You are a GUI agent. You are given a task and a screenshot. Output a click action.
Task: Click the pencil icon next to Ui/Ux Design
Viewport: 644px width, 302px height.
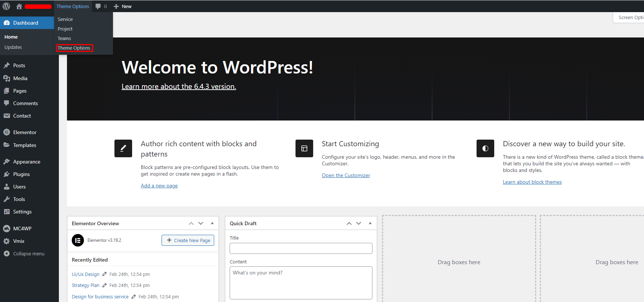tap(105, 274)
